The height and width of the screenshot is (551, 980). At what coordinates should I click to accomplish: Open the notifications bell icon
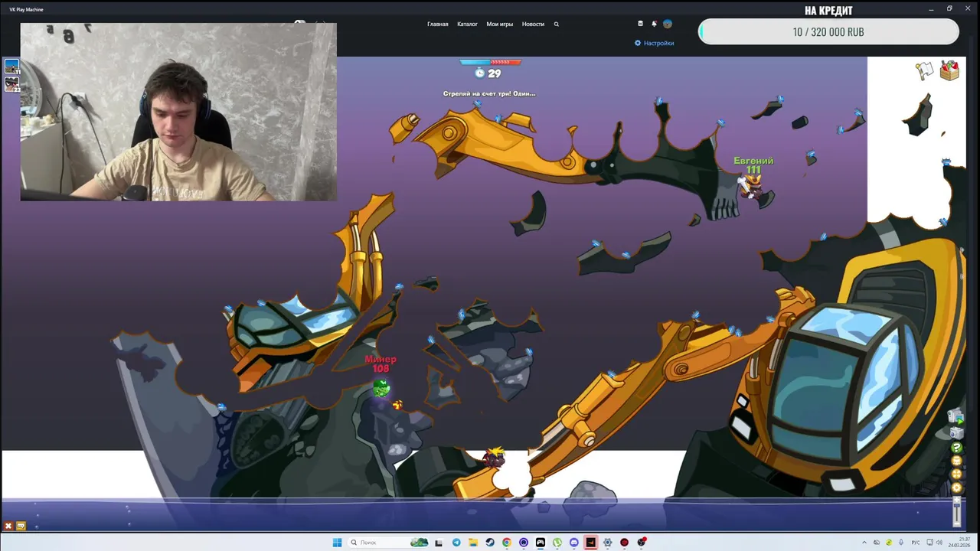[654, 24]
